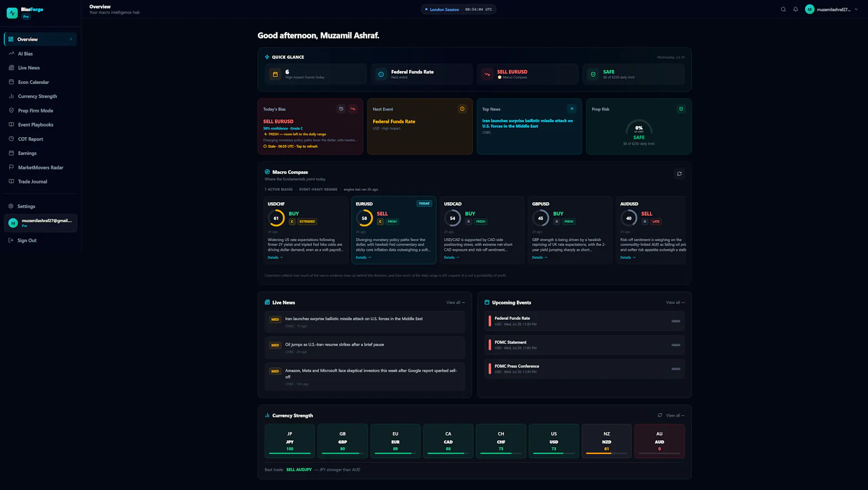868x490 pixels.
Task: Click the USDCHF conviction ring 61
Action: tap(276, 218)
